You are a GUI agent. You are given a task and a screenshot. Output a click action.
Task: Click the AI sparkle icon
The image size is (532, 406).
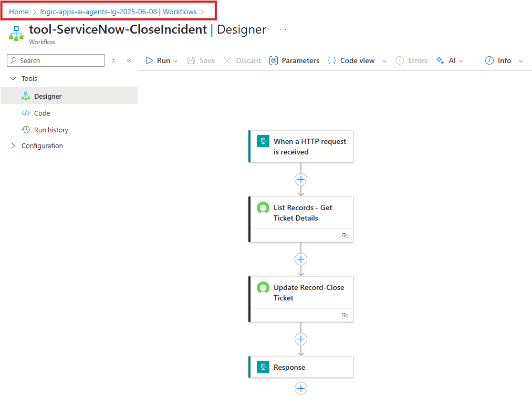click(440, 60)
